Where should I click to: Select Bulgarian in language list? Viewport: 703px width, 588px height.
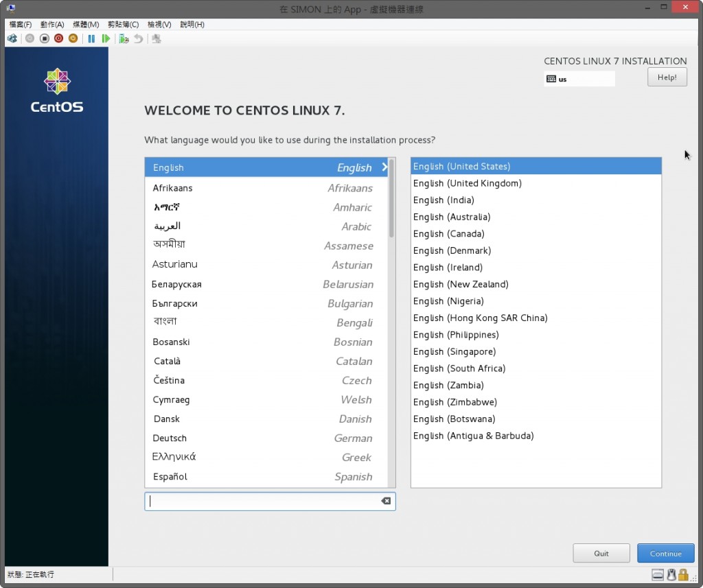266,303
